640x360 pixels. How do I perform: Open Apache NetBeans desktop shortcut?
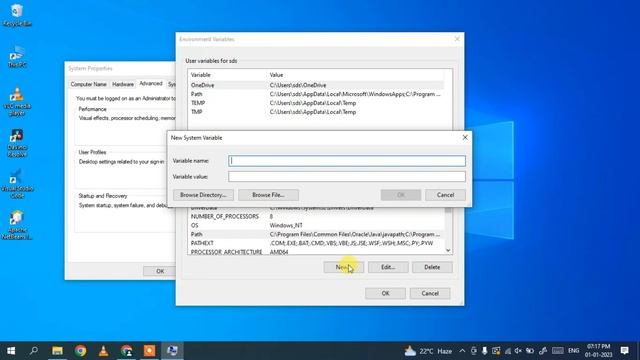tap(17, 225)
